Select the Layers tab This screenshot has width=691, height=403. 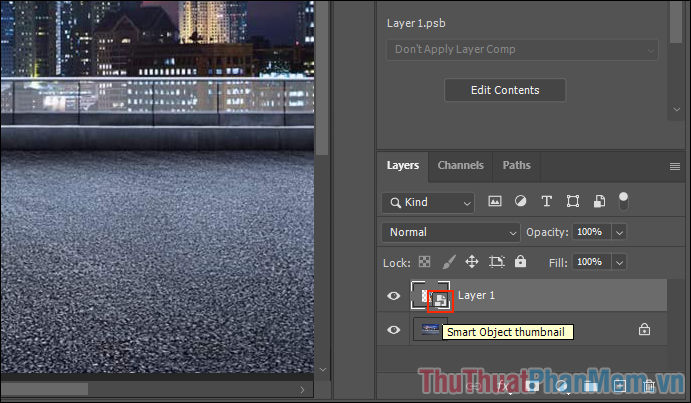[x=403, y=165]
